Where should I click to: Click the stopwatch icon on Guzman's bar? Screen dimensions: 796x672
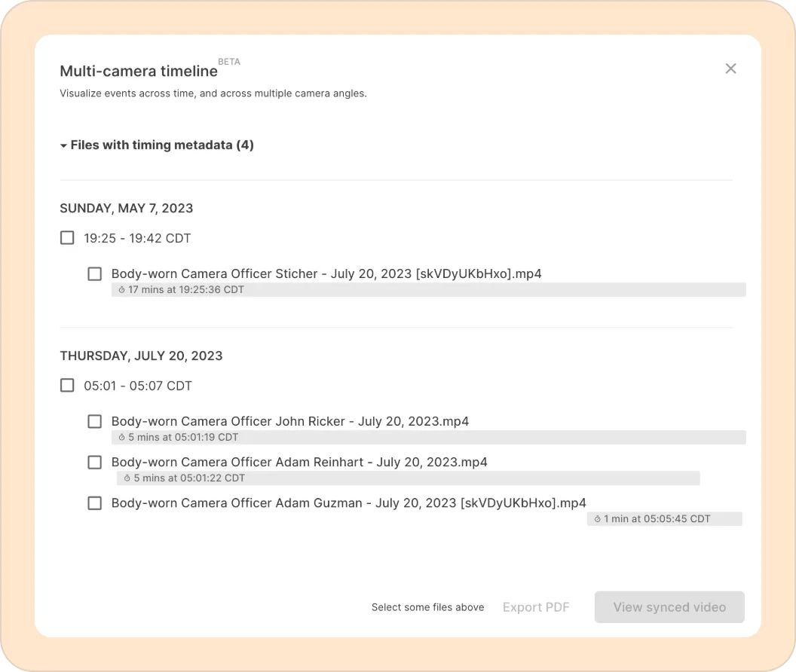pos(597,519)
